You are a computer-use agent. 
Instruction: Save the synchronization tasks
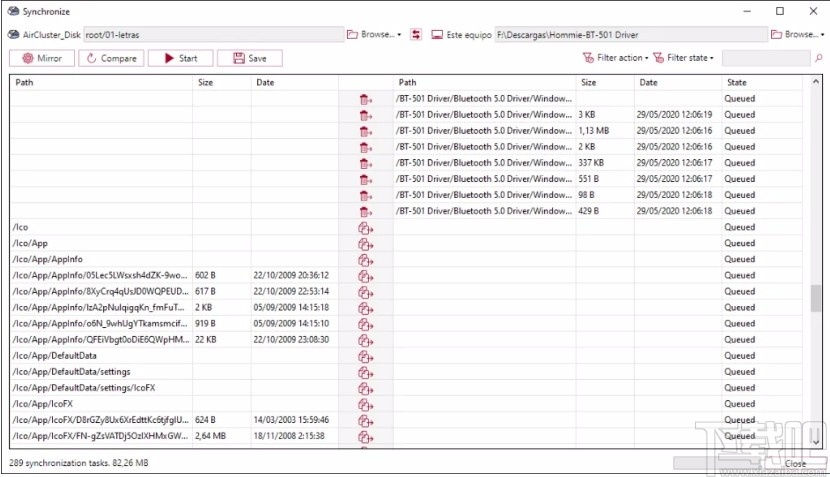coord(250,58)
